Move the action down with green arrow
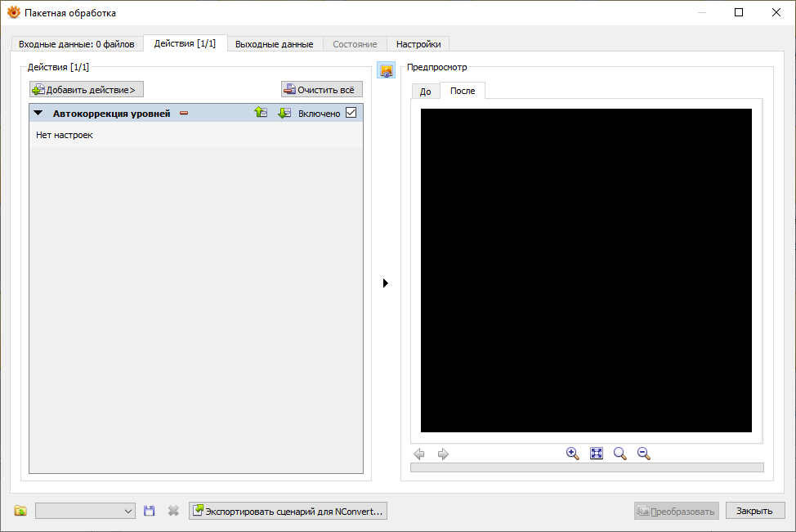 coord(284,113)
